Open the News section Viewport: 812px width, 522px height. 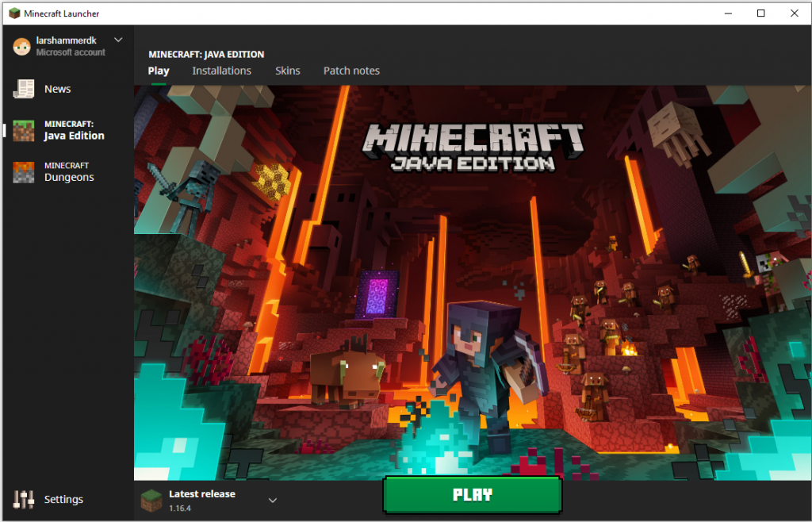click(x=57, y=89)
